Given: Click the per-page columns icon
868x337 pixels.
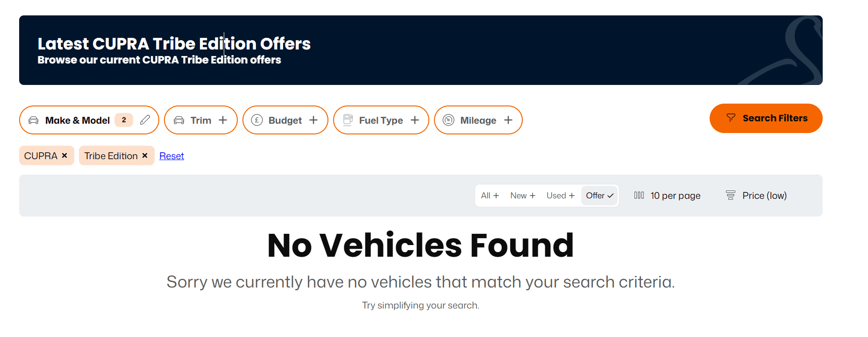Looking at the screenshot, I should [639, 195].
